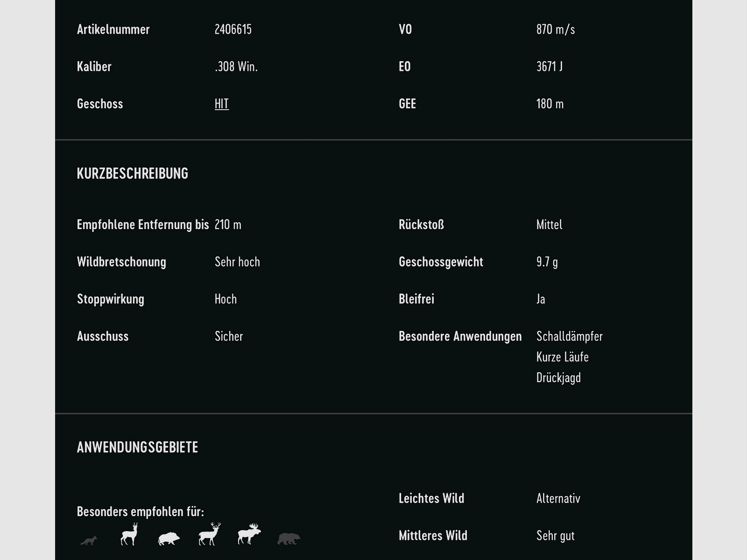Click the greyed-out bear icon
The width and height of the screenshot is (747, 560).
tap(289, 539)
